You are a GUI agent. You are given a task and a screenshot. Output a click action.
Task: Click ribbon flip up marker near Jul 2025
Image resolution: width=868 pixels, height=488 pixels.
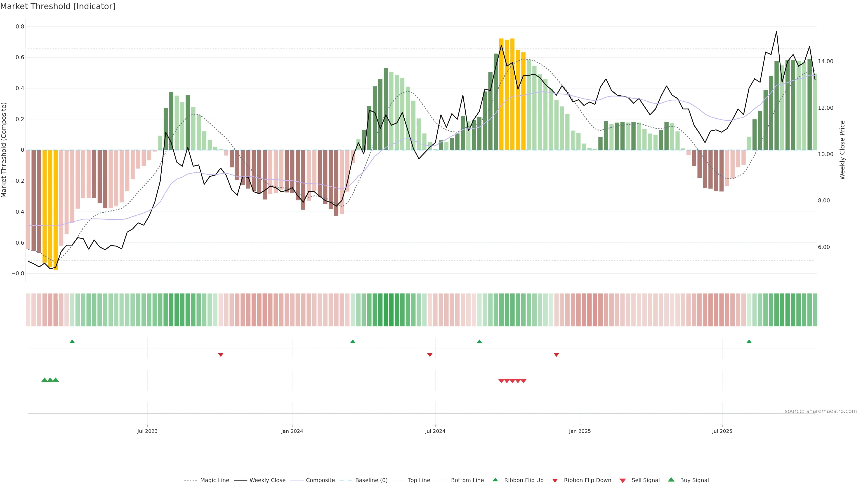click(x=749, y=342)
